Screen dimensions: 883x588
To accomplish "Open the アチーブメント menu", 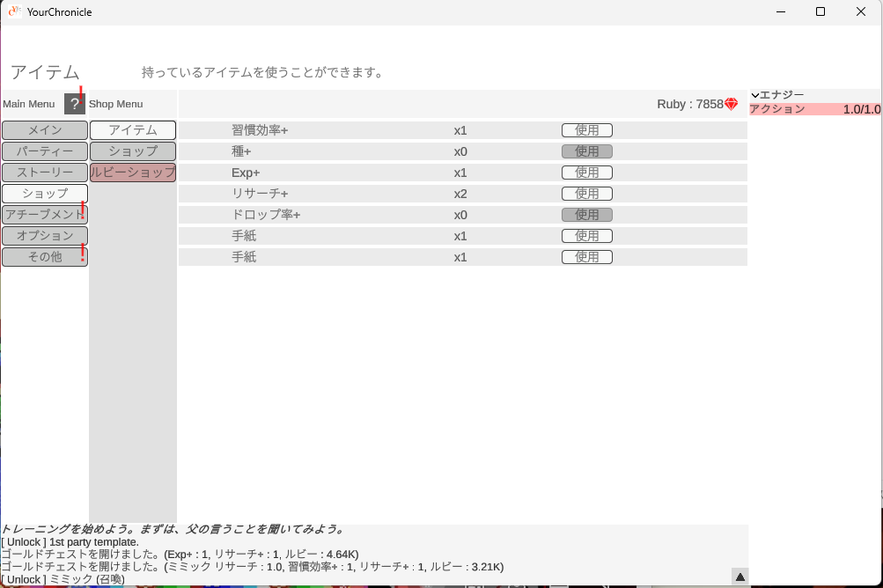I will (45, 215).
